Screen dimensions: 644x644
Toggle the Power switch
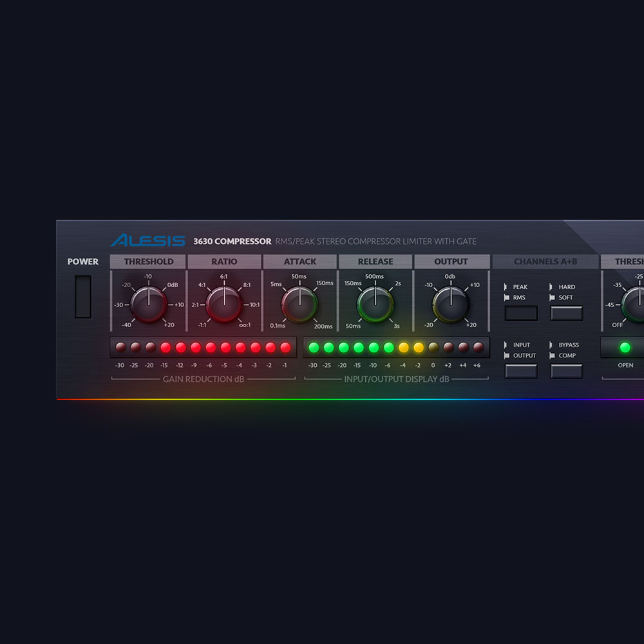point(83,297)
